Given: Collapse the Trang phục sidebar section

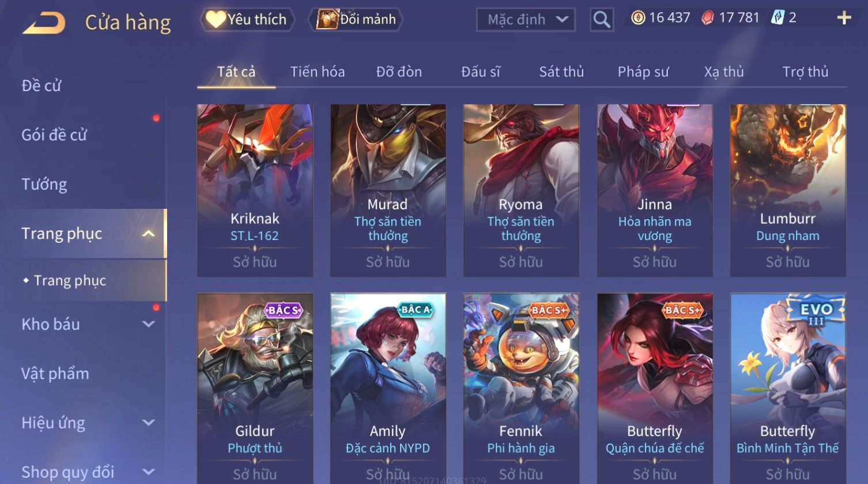Looking at the screenshot, I should [x=148, y=234].
